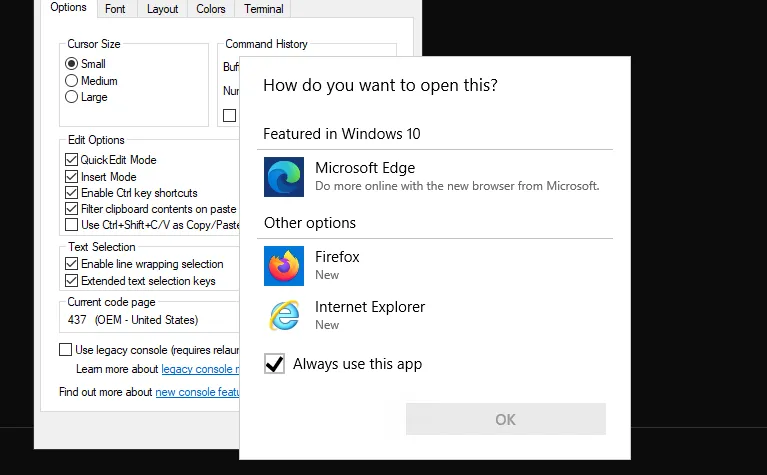
Task: Uncheck Filter clipboard contents on paste
Action: tap(71, 208)
